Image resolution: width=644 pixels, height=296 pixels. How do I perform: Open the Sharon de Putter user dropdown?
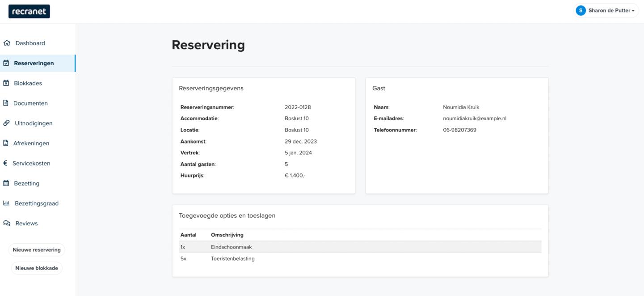(606, 11)
